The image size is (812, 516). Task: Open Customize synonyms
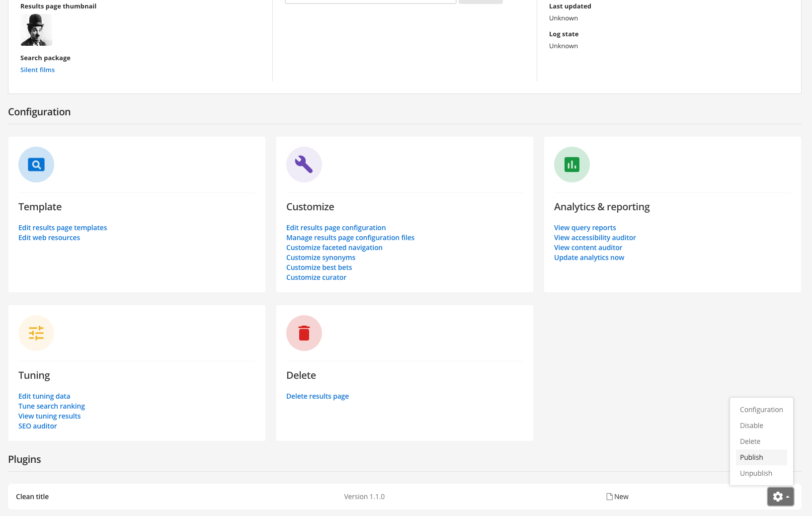pyautogui.click(x=321, y=257)
